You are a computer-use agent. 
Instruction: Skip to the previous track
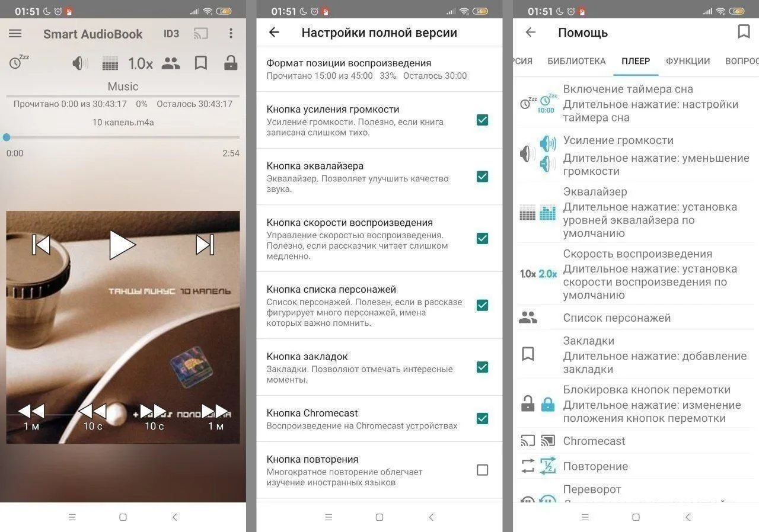(41, 245)
